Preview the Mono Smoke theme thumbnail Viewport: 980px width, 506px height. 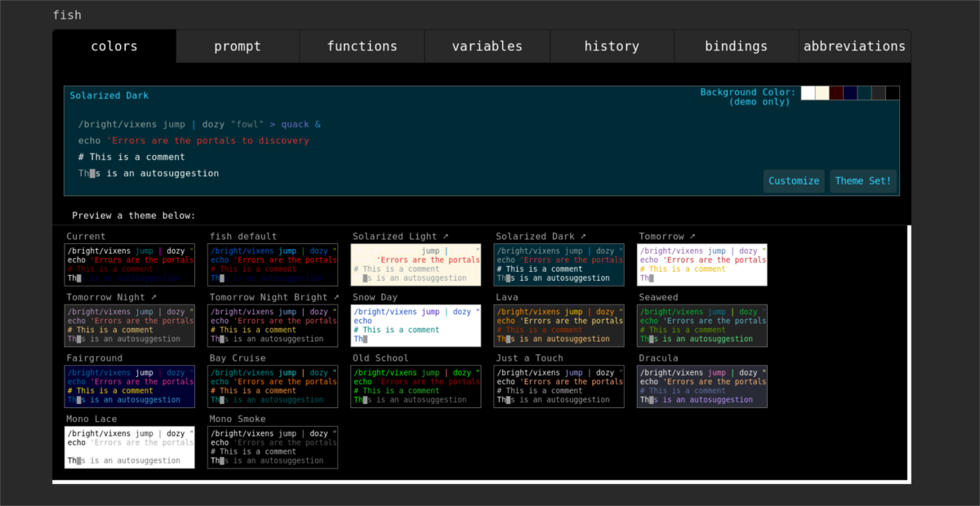[x=273, y=447]
